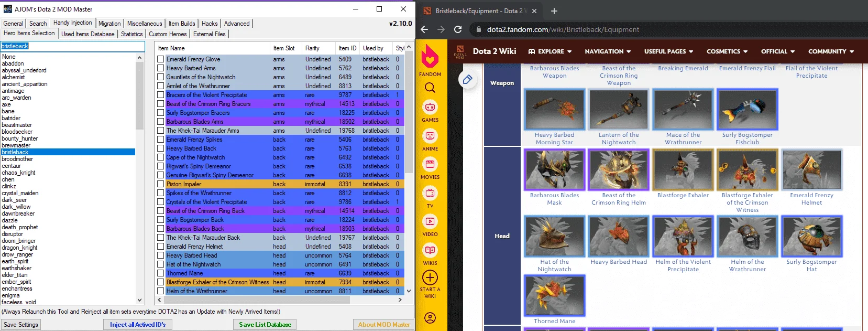
Task: Expand the Official dropdown menu
Action: click(x=778, y=51)
